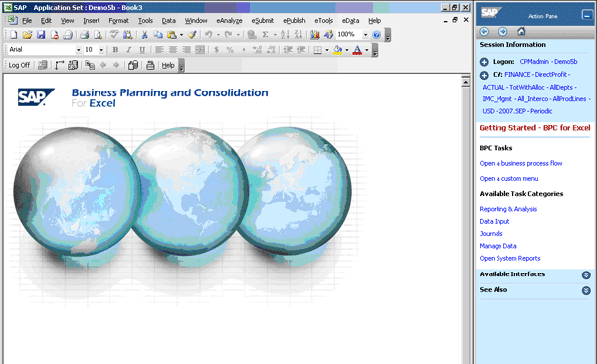Open the eSubmit menu
The image size is (597, 364).
click(263, 21)
